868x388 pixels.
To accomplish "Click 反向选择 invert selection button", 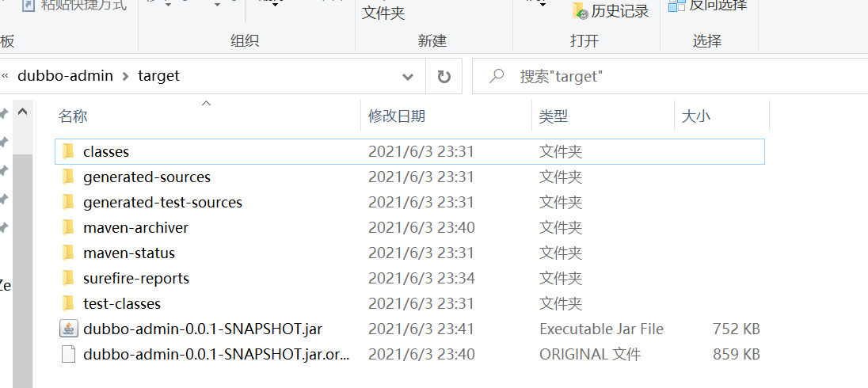I will 708,6.
